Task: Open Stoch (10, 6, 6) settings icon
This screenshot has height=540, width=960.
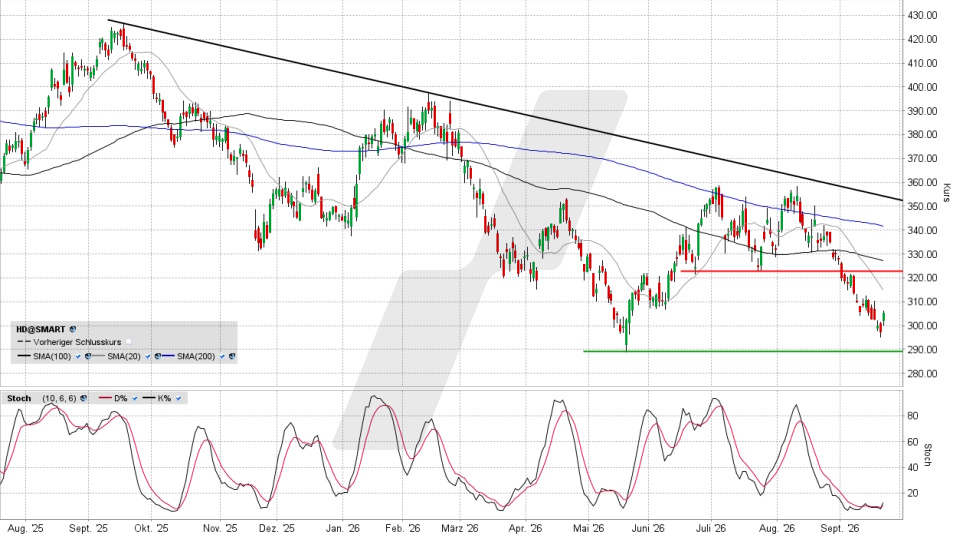Action: coord(83,398)
